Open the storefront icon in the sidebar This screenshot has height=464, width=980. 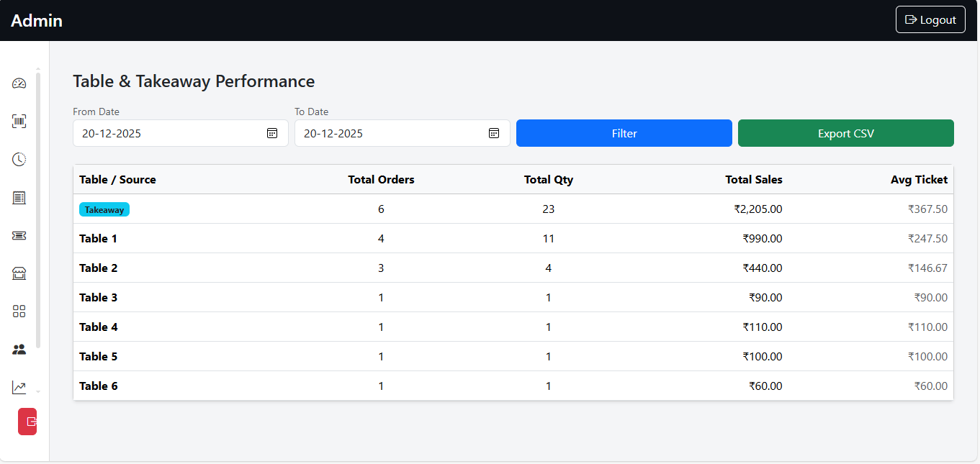pyautogui.click(x=19, y=273)
